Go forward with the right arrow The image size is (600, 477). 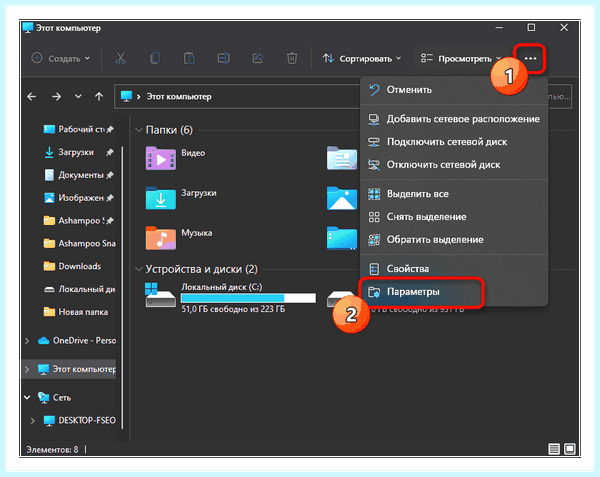56,97
